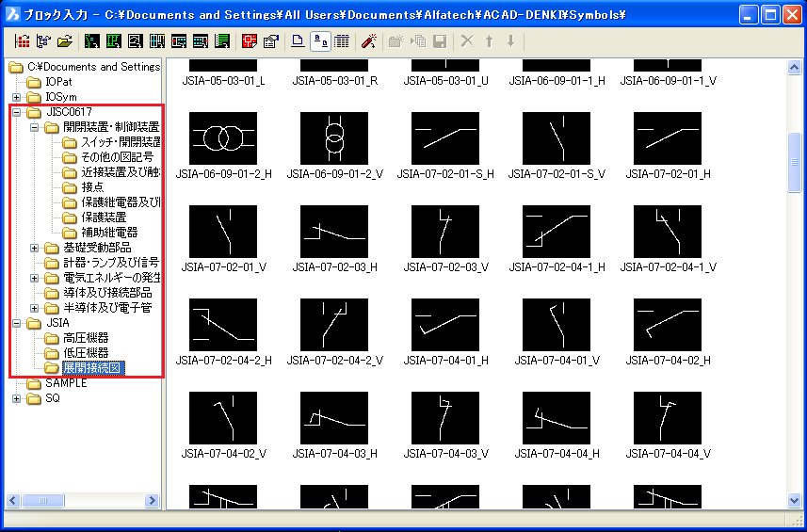Click the green block symbol toolbar icon

114,41
